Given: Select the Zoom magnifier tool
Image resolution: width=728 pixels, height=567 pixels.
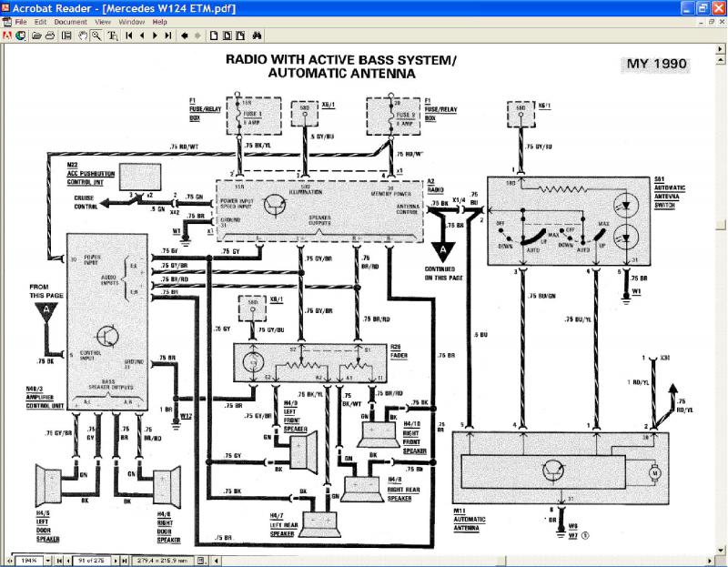Looking at the screenshot, I should 96,35.
